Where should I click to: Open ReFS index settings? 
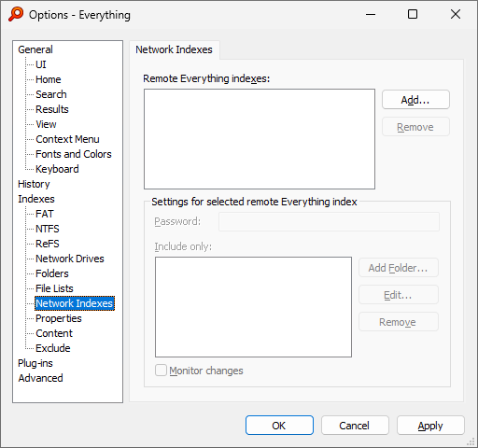point(48,244)
